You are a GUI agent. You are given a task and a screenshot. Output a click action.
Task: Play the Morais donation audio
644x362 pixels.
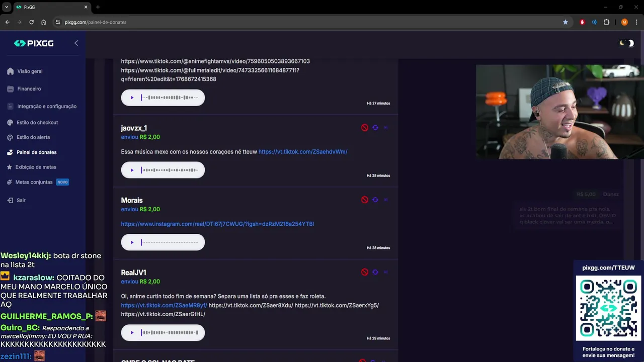132,242
